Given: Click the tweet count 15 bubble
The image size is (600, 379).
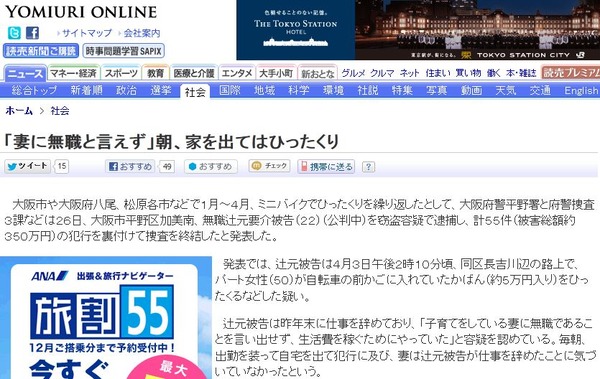Looking at the screenshot, I should click(62, 166).
